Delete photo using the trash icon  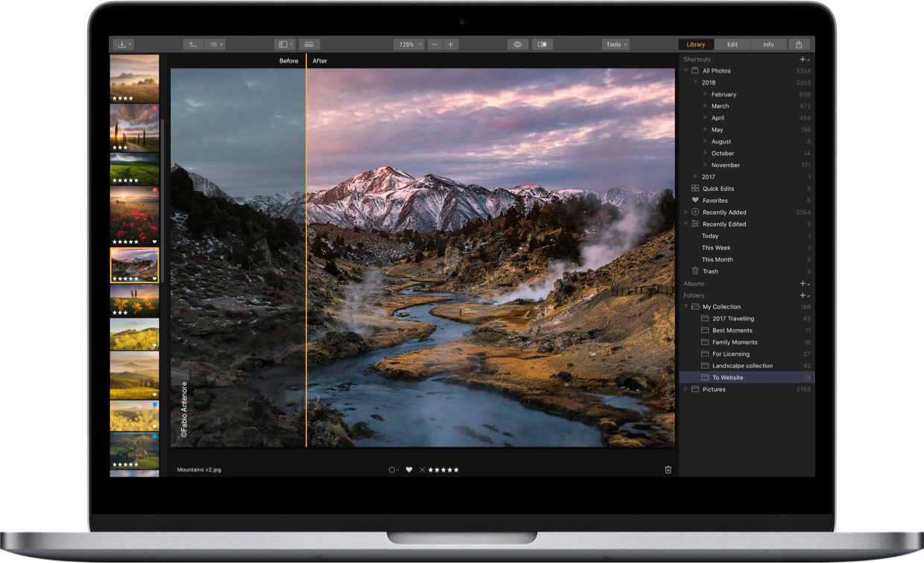point(668,470)
